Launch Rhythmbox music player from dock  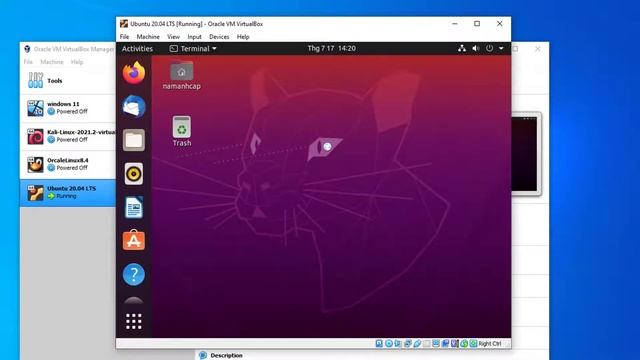(134, 174)
